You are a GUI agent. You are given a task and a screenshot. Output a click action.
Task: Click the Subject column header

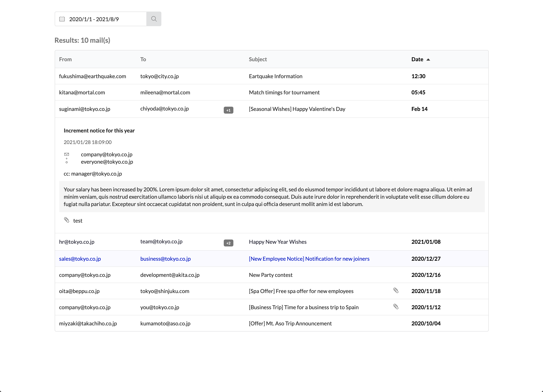point(258,59)
